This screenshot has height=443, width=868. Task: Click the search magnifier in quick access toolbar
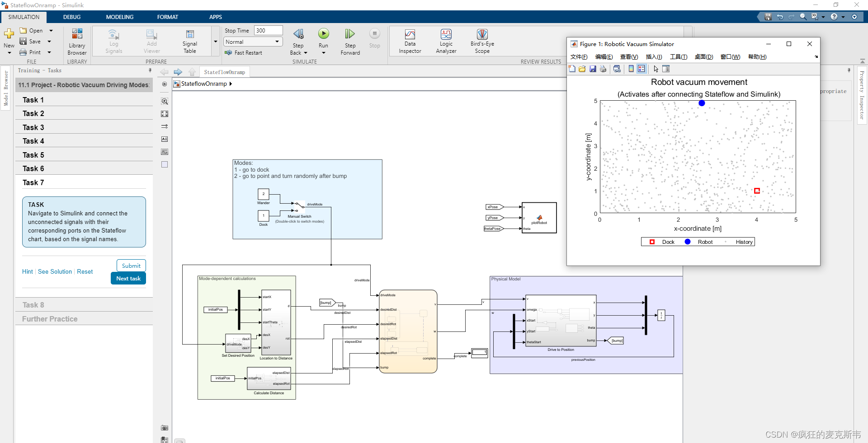coord(803,17)
